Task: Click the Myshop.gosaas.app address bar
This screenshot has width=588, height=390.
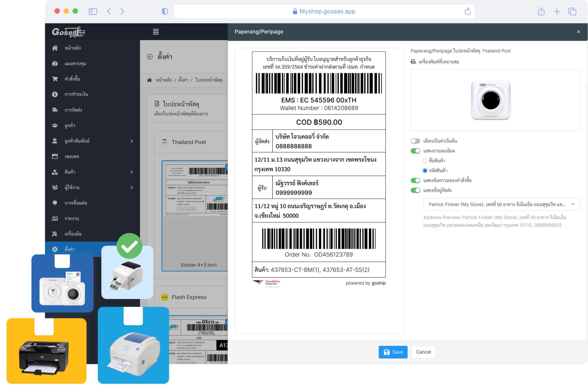Action: point(324,11)
